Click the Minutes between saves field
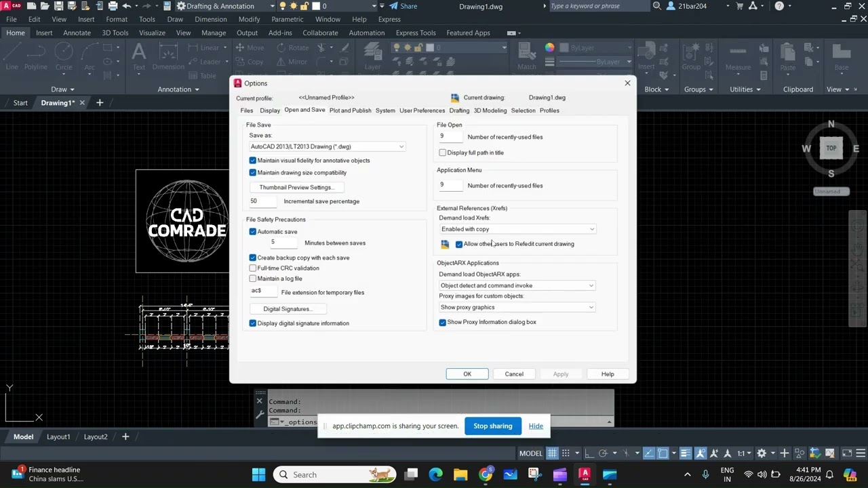The width and height of the screenshot is (868, 488). click(x=283, y=242)
